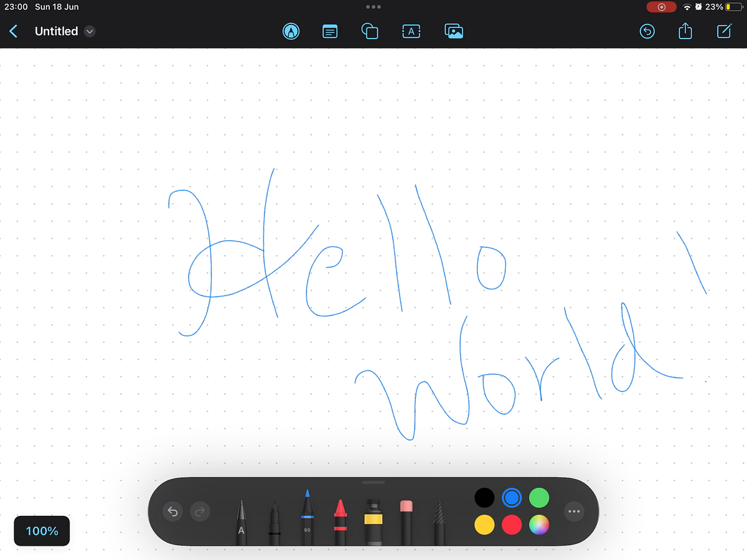Select the pen tool marked A
Viewport: 747px width, 560px height.
(241, 523)
